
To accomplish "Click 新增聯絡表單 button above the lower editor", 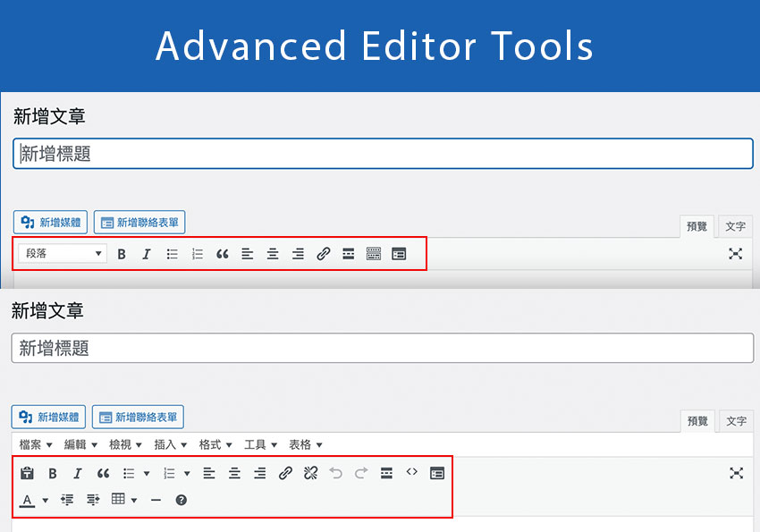I will [138, 417].
